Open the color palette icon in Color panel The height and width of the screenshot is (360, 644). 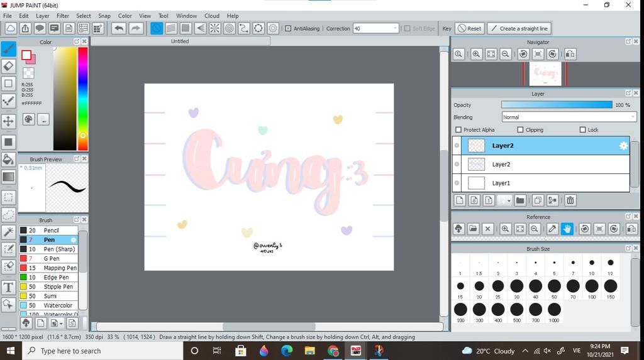[28, 119]
